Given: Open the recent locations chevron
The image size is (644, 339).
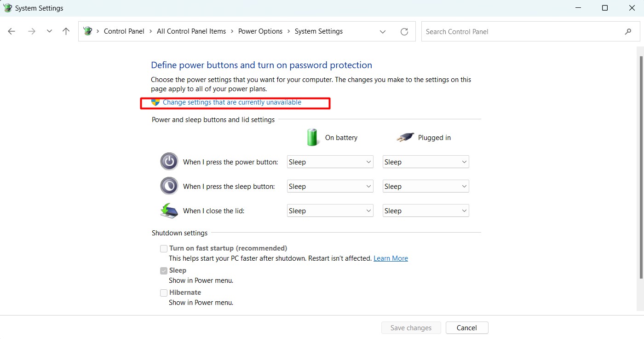Looking at the screenshot, I should pyautogui.click(x=49, y=31).
